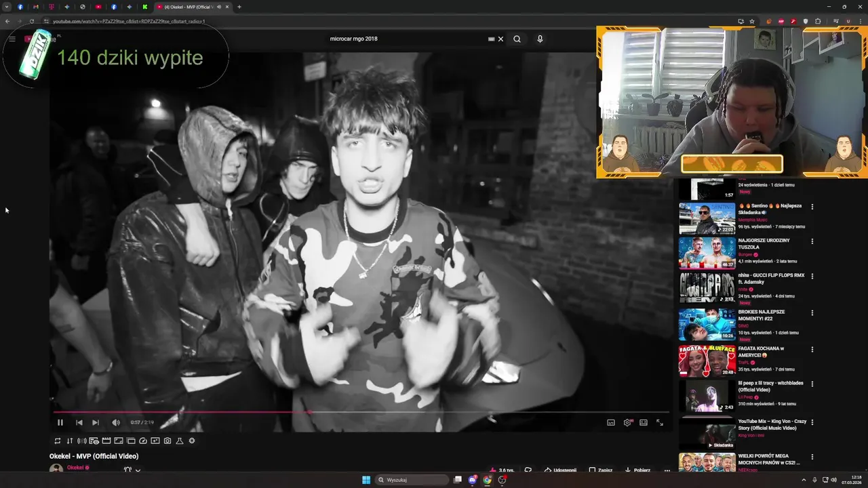Go back with the browser back arrow
Screen dimensions: 868x488
(7, 21)
